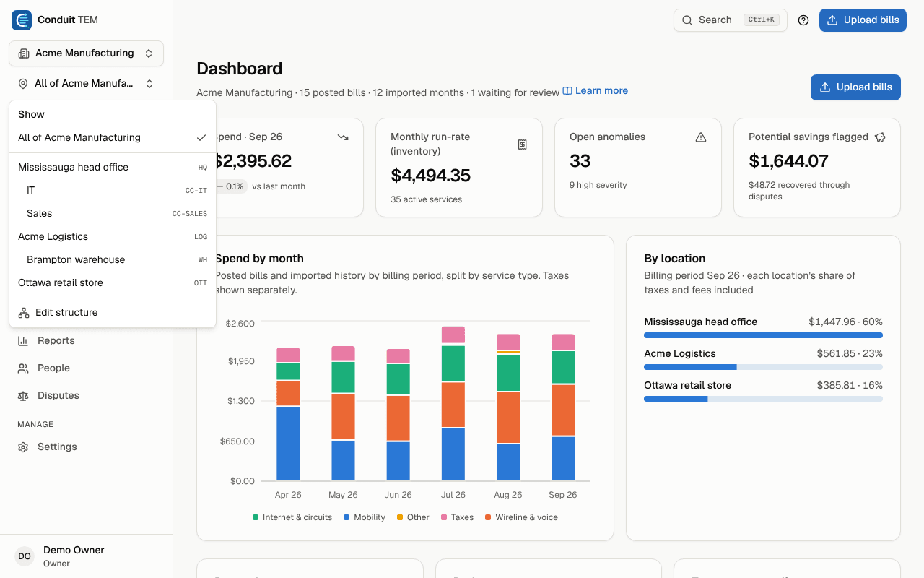Click the Disputes scales icon in sidebar
Image resolution: width=924 pixels, height=578 pixels.
[23, 396]
